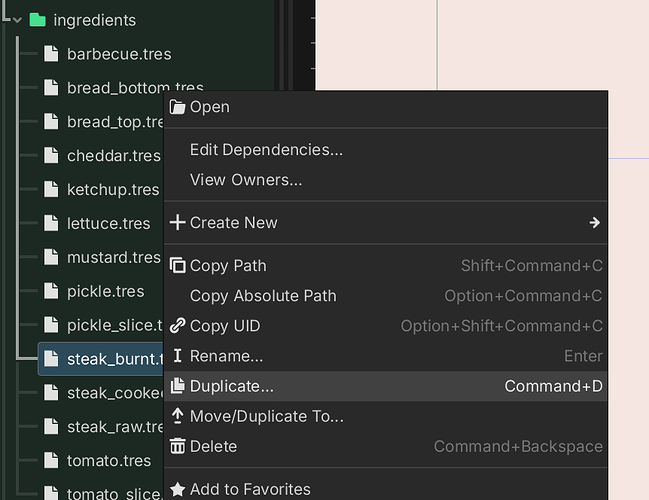Select tomato_slice file entry
The height and width of the screenshot is (500, 649).
pos(115,493)
